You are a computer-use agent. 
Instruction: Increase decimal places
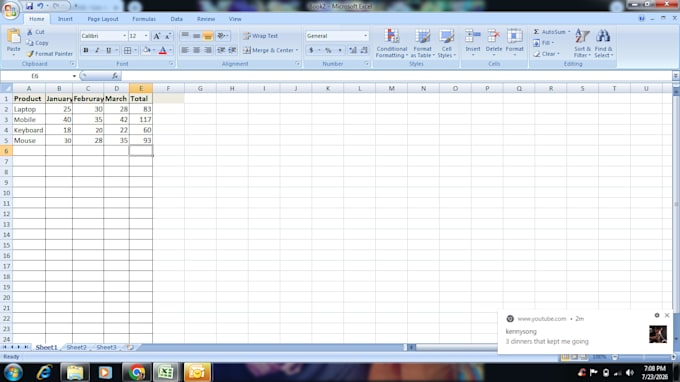click(353, 50)
